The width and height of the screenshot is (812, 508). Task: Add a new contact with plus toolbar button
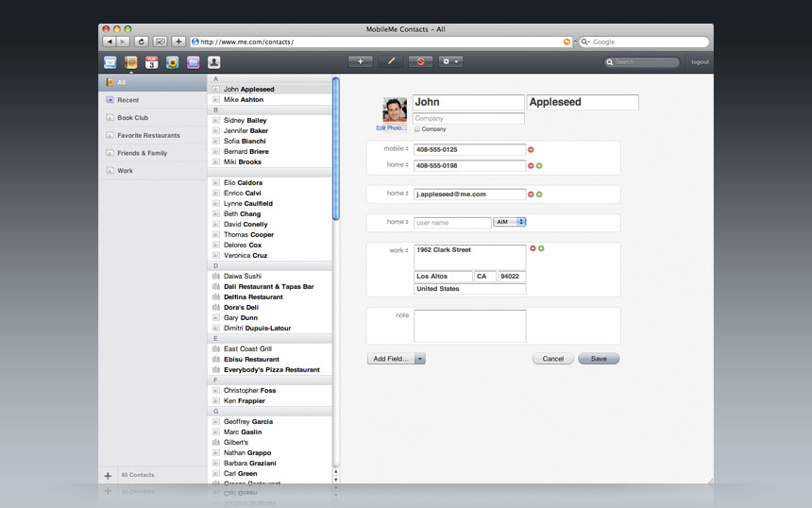click(361, 61)
